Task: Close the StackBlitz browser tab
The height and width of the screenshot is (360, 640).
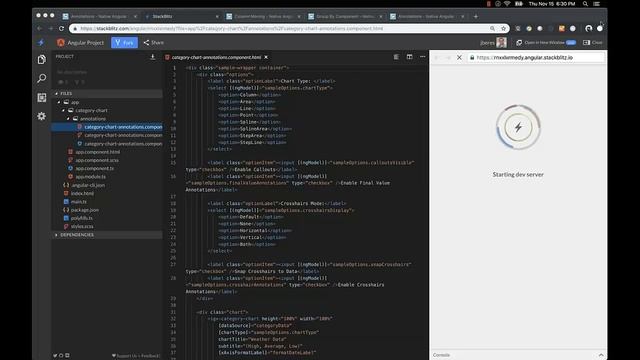Action: pyautogui.click(x=217, y=17)
